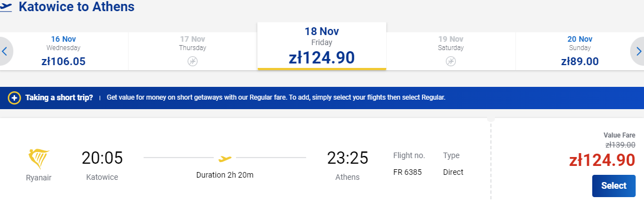The image size is (644, 201).
Task: Click the plane icon beside Katowice to Athens
Action: pos(6,7)
